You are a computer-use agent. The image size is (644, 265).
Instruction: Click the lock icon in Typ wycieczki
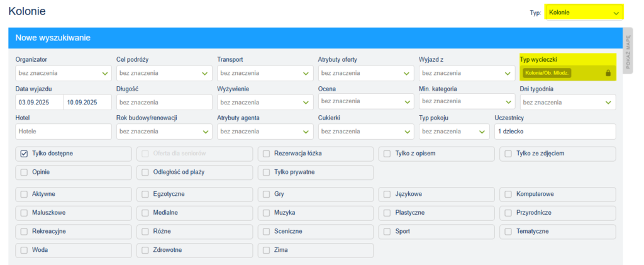pos(608,73)
